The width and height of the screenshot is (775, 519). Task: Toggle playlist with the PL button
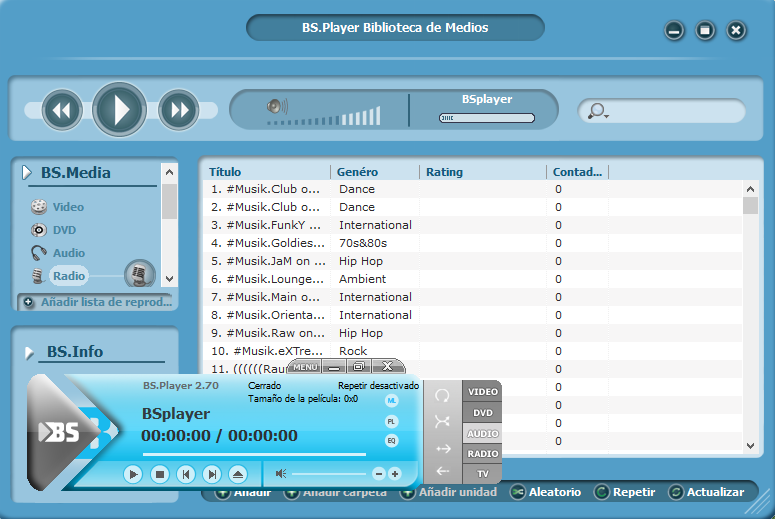pos(391,422)
